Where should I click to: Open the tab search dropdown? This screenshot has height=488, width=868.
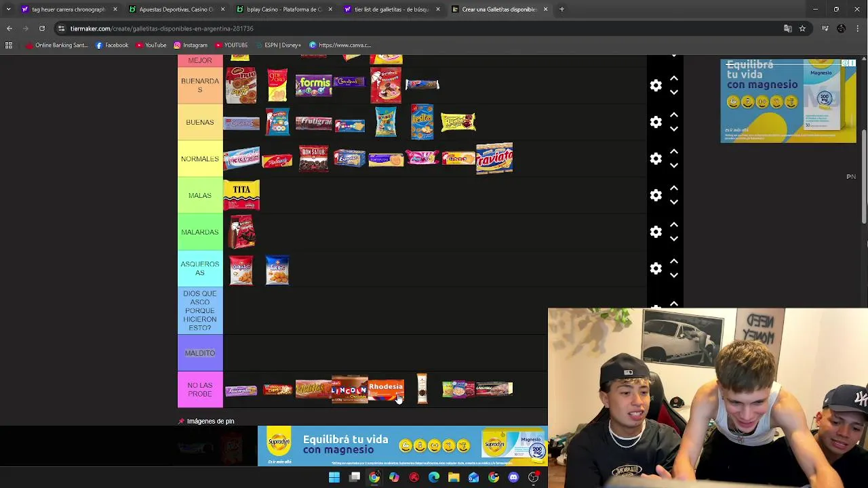pyautogui.click(x=8, y=9)
